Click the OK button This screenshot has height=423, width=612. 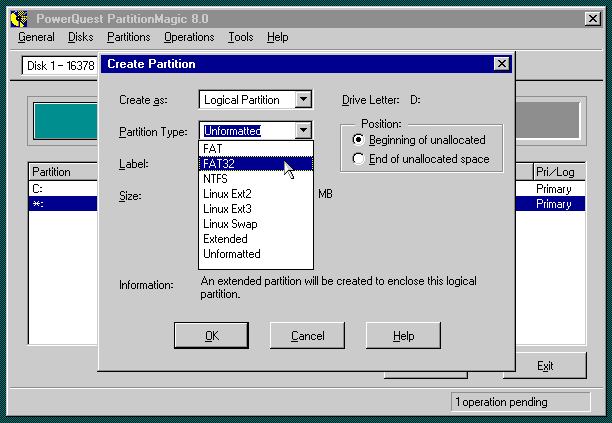[x=211, y=336]
